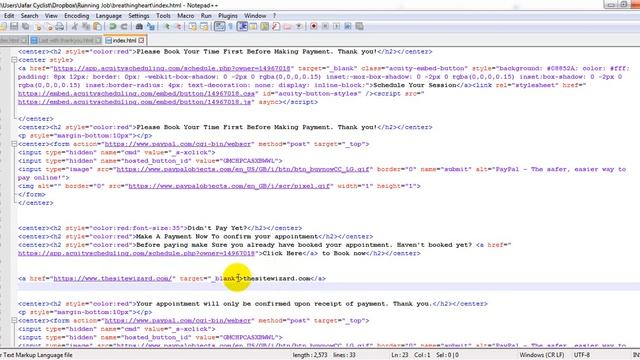
Task: Open the Run menu
Action: coord(206,16)
